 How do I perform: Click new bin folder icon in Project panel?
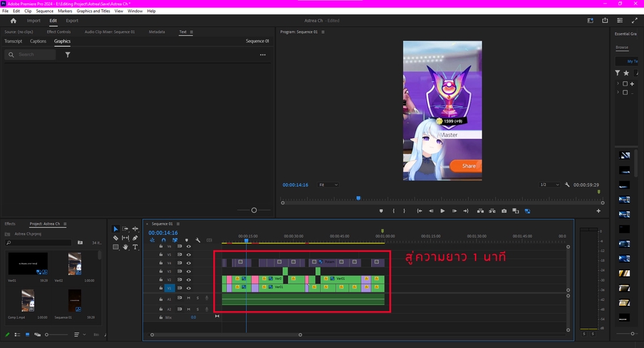[x=80, y=243]
